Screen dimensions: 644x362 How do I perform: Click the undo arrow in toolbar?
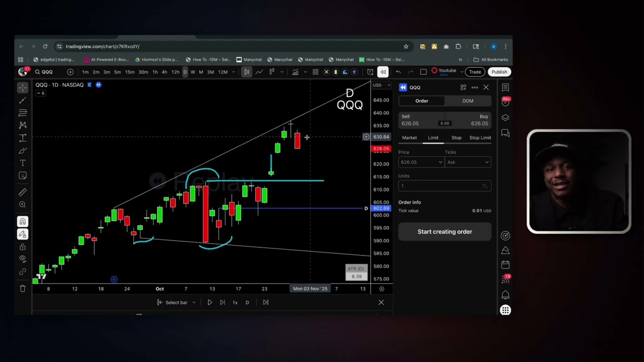[x=398, y=72]
